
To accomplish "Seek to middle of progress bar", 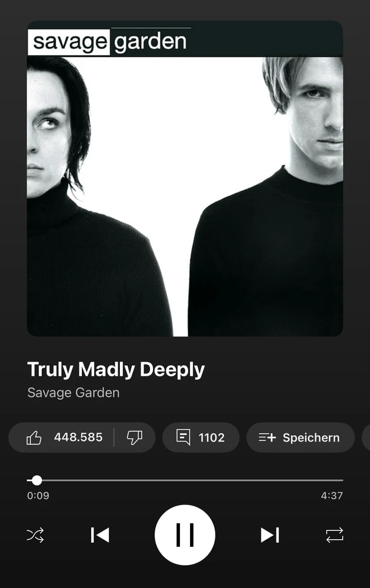I will click(x=185, y=480).
